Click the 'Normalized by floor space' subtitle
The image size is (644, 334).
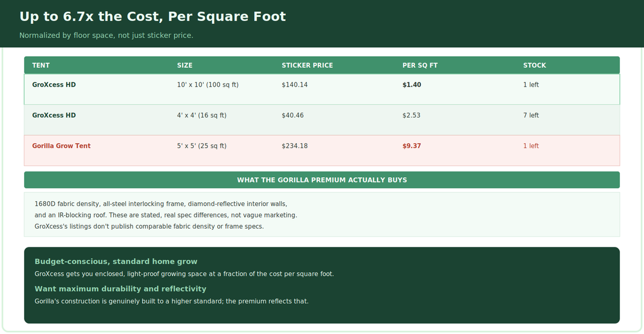pyautogui.click(x=106, y=35)
